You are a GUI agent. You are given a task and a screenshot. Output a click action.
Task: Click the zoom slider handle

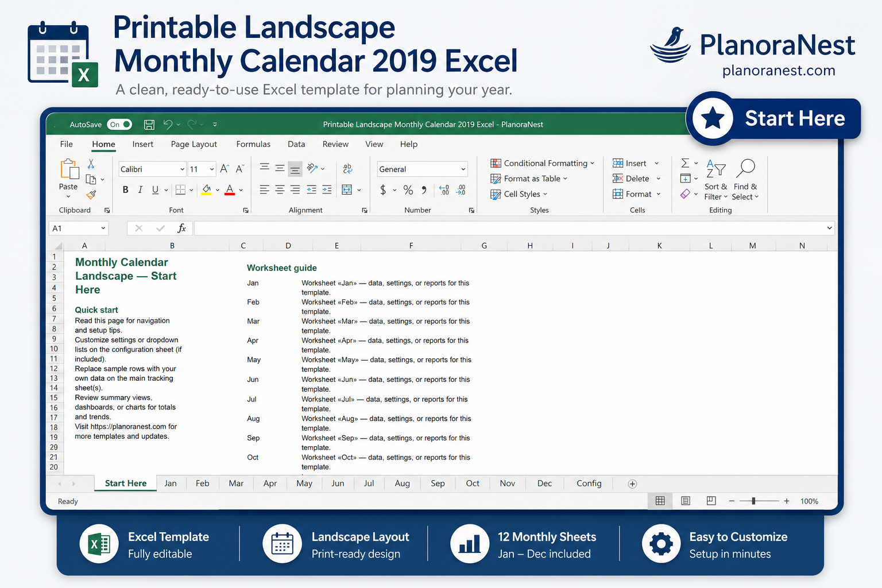753,501
